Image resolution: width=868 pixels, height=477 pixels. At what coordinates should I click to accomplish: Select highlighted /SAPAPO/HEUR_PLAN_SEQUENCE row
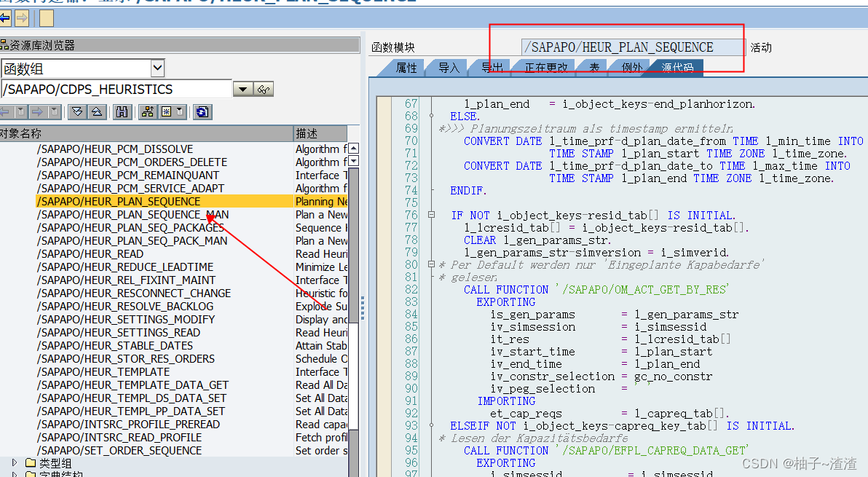point(164,202)
